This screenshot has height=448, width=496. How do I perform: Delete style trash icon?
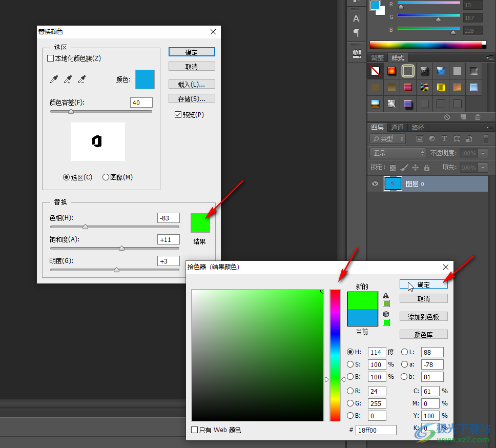point(478,117)
